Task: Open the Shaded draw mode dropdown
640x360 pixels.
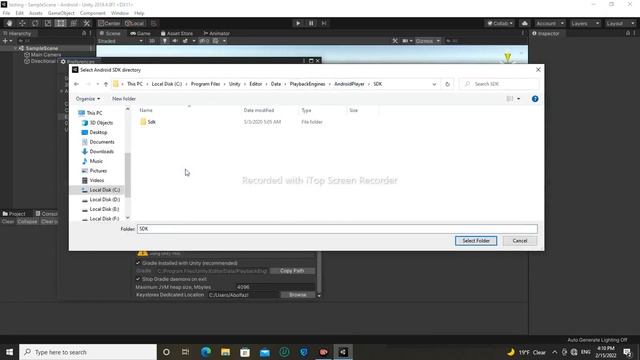Action: (x=120, y=41)
